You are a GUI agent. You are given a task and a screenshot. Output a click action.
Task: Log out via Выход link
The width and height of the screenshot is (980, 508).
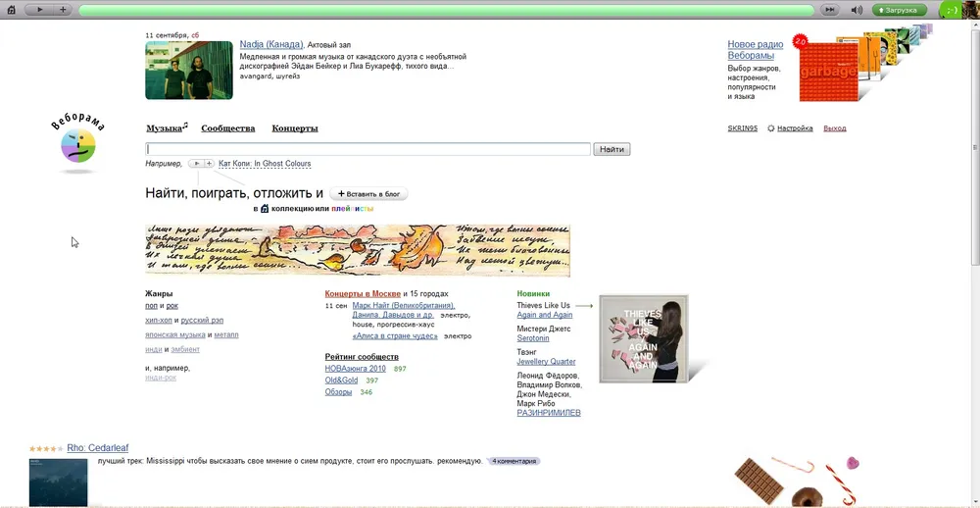(x=834, y=128)
